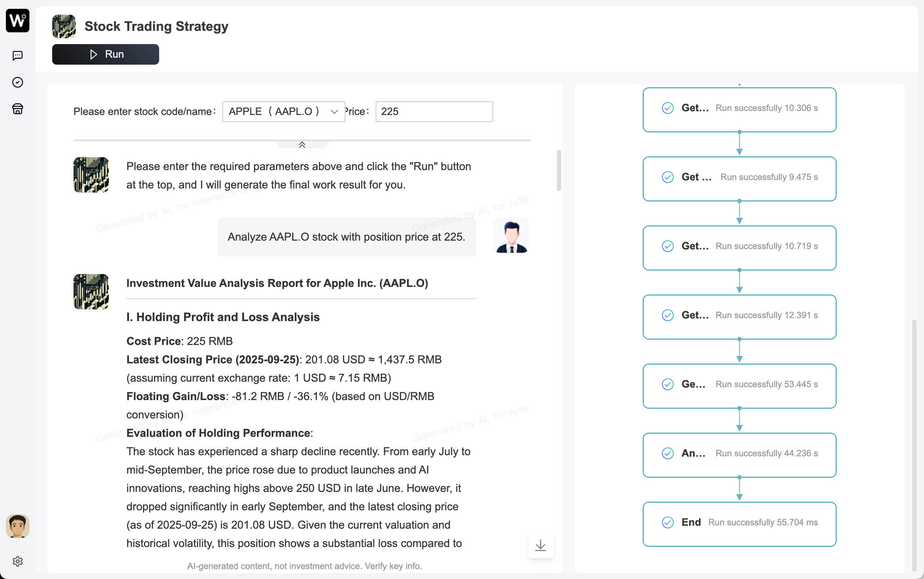Screen dimensions: 924x579
Task: Click the W logo icon in sidebar
Action: [18, 20]
